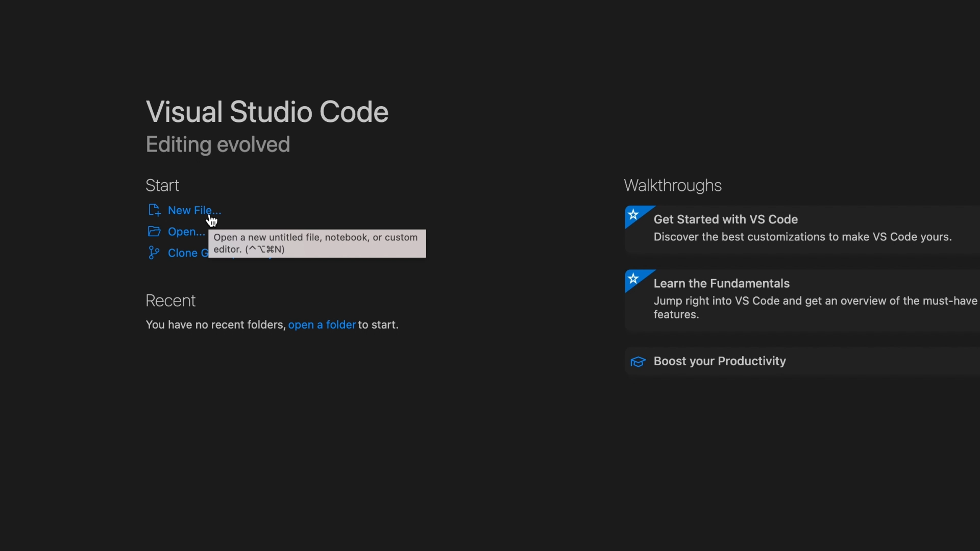Viewport: 980px width, 551px height.
Task: Select the Clone Git Repository link
Action: click(x=188, y=253)
